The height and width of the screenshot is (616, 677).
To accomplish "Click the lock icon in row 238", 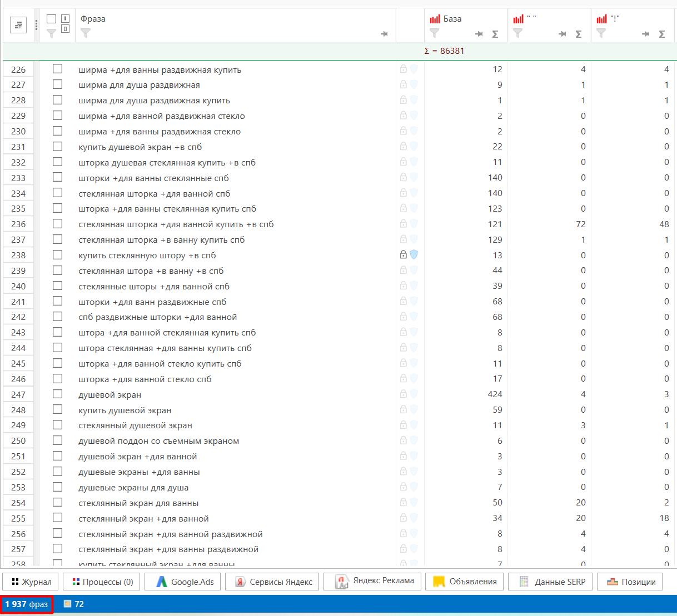I will point(404,254).
